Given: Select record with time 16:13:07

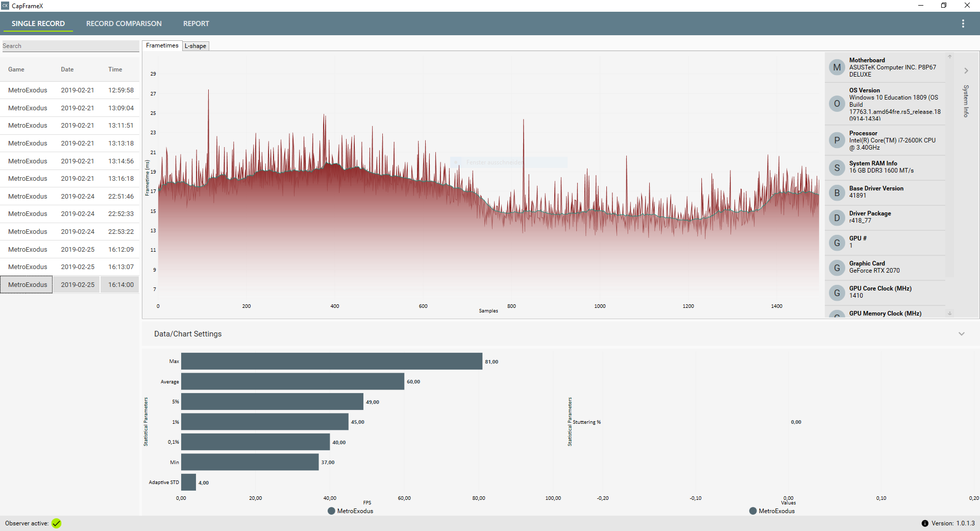Looking at the screenshot, I should point(70,267).
